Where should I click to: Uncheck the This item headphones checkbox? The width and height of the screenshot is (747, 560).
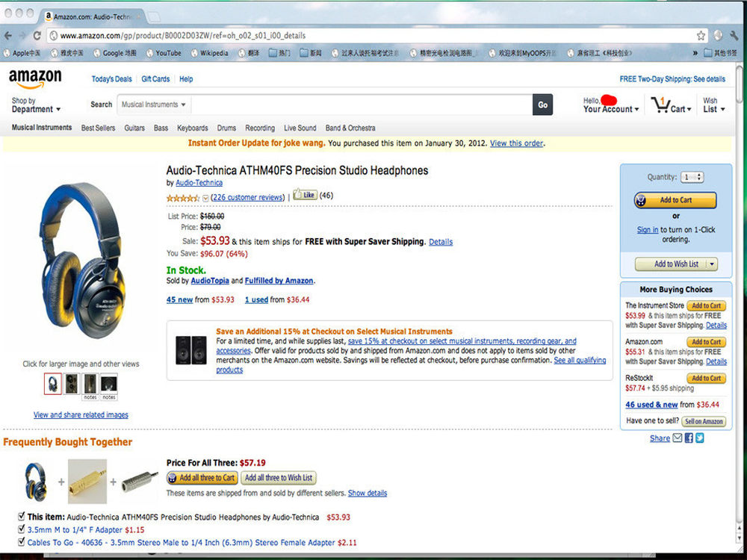point(21,516)
